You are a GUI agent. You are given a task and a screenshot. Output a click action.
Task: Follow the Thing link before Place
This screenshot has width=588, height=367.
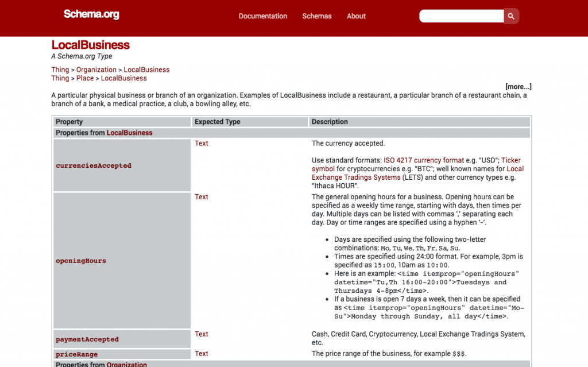pyautogui.click(x=60, y=79)
